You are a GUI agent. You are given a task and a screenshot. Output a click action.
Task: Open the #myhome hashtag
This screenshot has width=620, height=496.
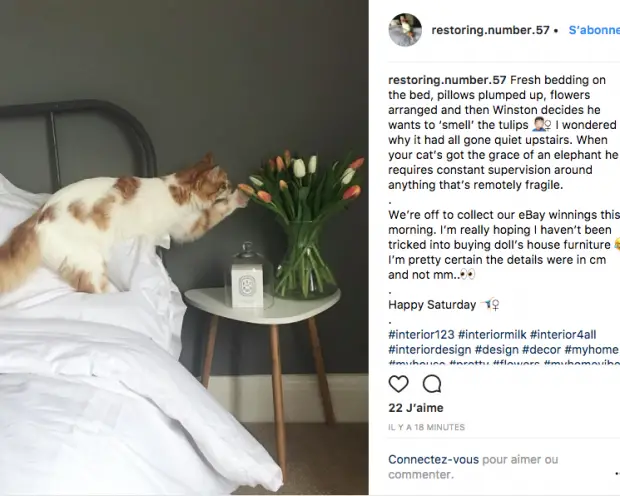(x=591, y=350)
